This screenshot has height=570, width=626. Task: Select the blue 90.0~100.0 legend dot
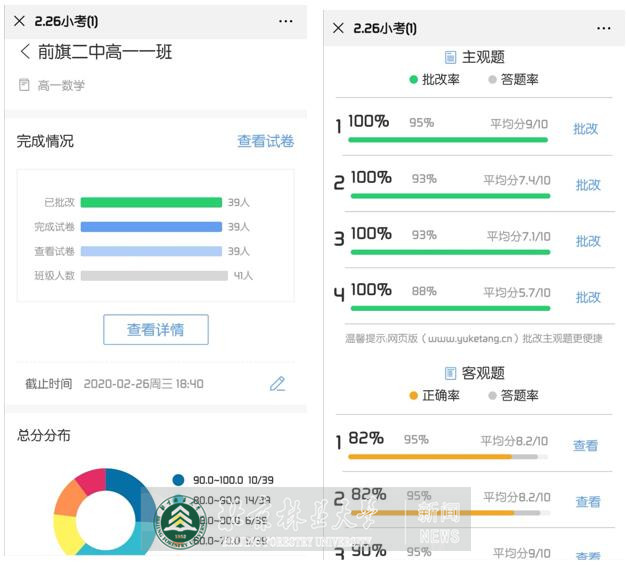[x=178, y=480]
